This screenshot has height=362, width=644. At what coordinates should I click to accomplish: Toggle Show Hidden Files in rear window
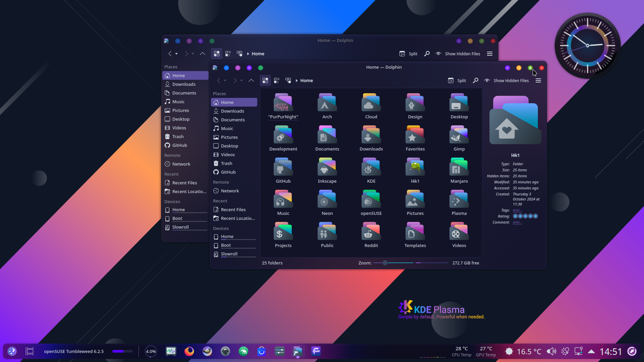458,54
